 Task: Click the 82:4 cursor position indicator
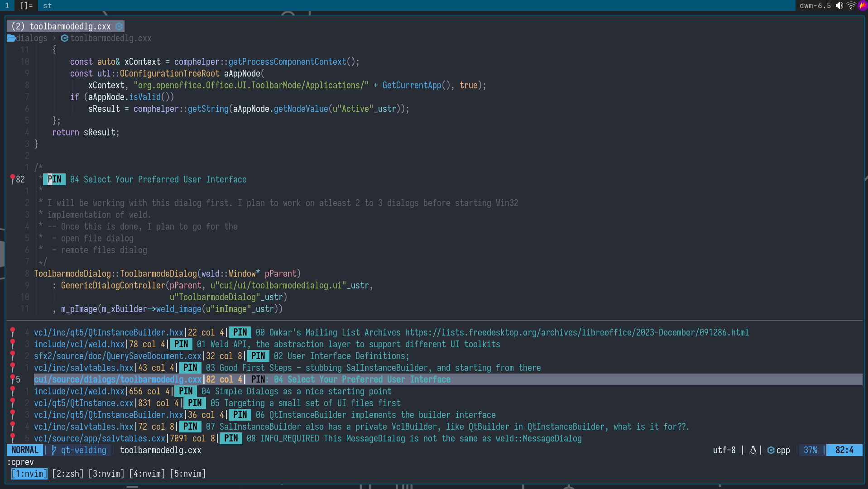[x=844, y=450]
